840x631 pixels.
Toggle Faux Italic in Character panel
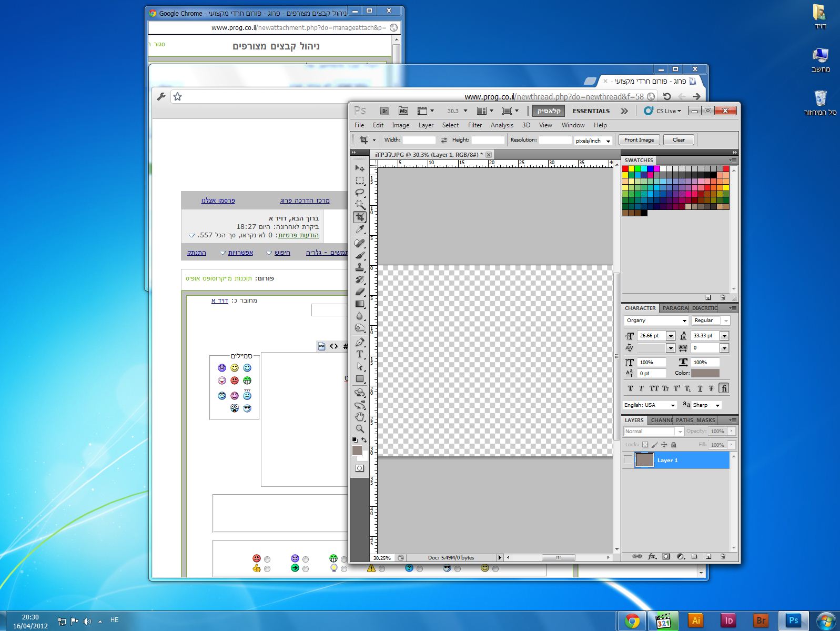[641, 388]
